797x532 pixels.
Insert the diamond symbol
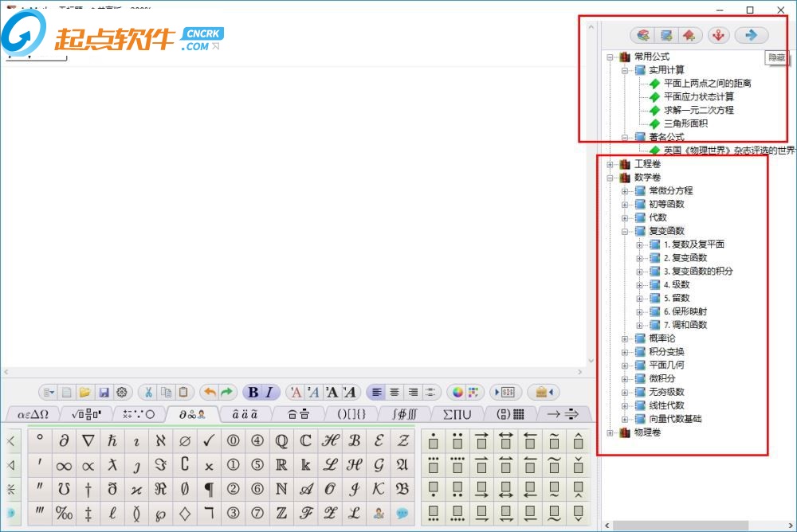pyautogui.click(x=185, y=513)
